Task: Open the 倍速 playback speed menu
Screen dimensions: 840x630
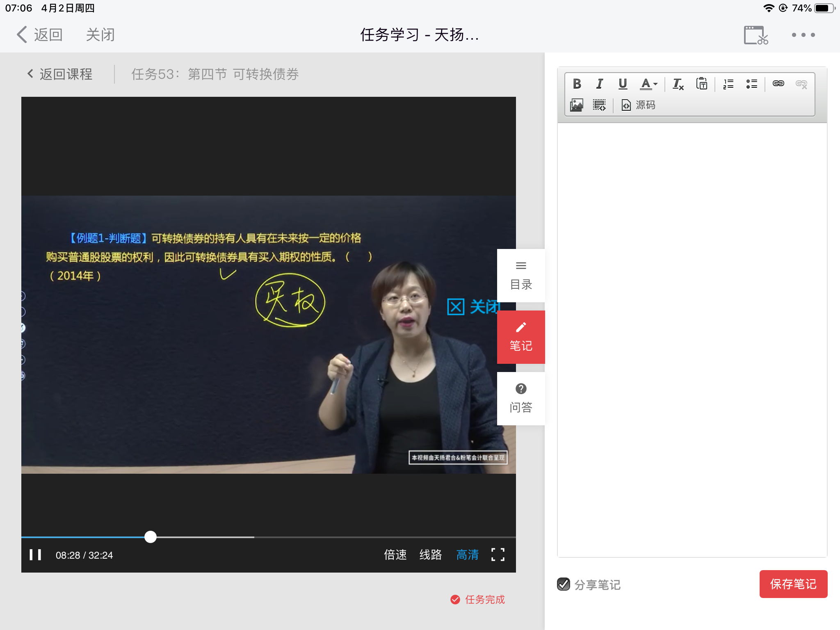Action: 395,555
